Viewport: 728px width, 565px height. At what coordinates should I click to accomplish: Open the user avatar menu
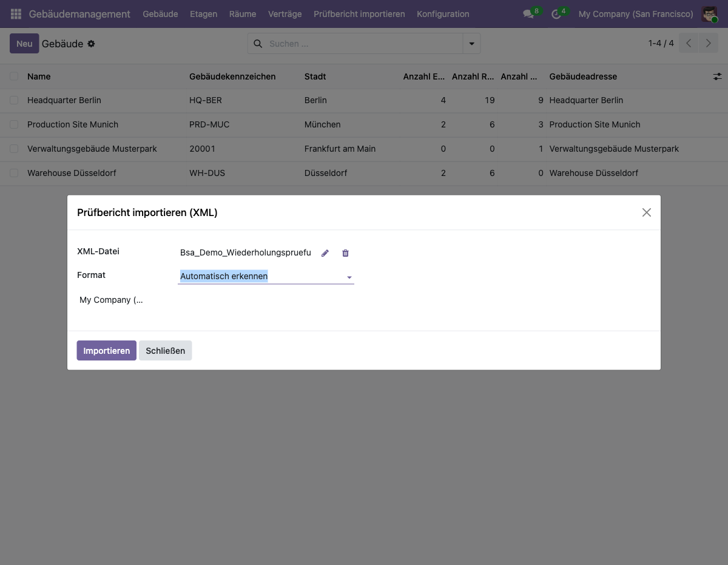coord(709,14)
